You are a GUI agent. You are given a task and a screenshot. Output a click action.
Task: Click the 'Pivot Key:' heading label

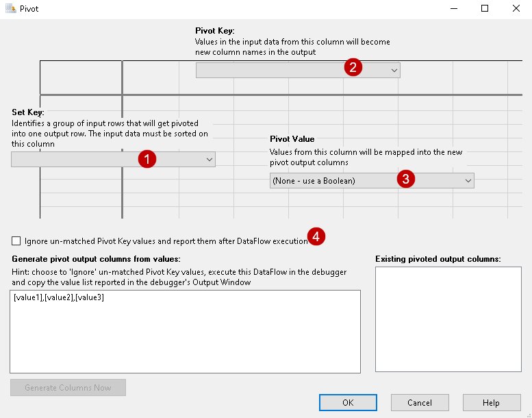tap(214, 31)
